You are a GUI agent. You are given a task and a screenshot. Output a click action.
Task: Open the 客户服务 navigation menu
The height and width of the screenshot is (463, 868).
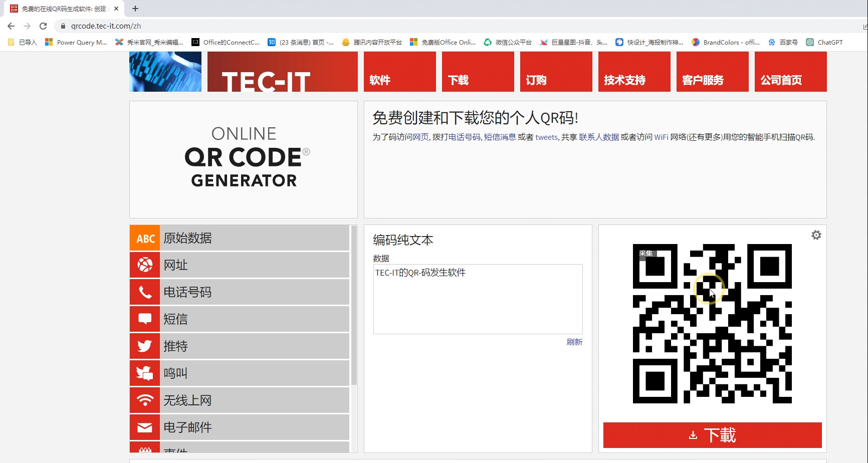click(713, 72)
